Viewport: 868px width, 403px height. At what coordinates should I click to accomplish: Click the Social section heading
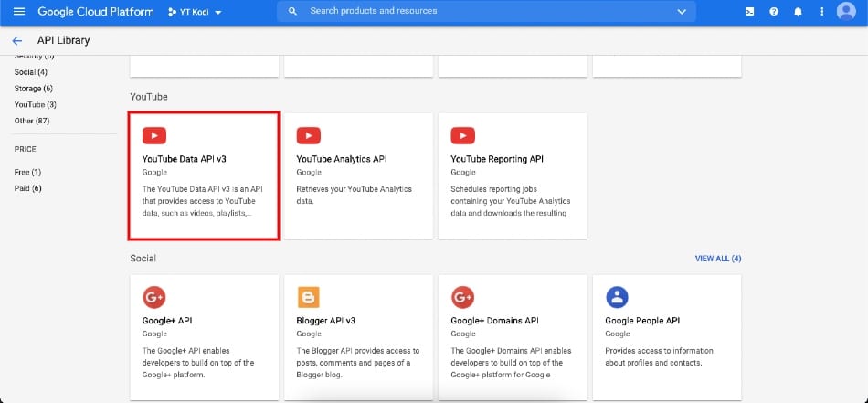[143, 259]
